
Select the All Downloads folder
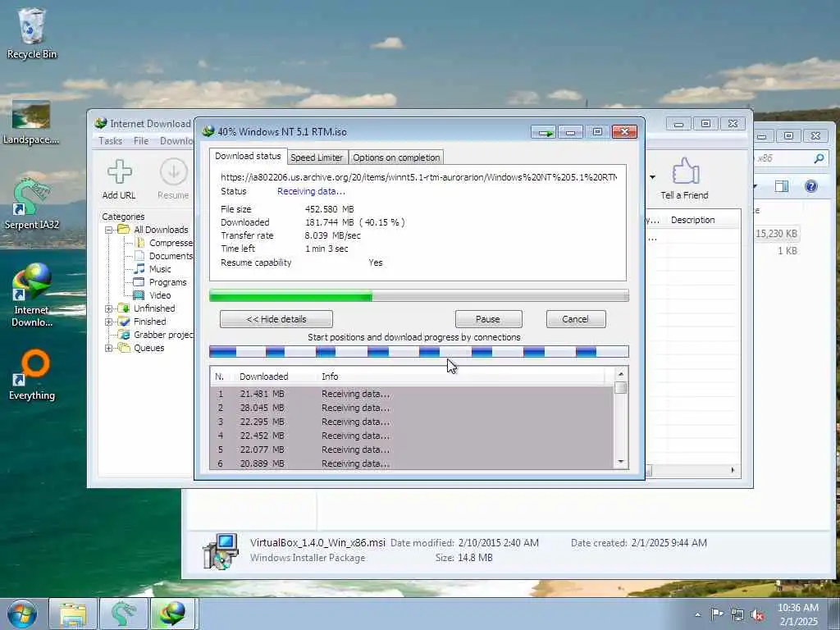(x=153, y=230)
